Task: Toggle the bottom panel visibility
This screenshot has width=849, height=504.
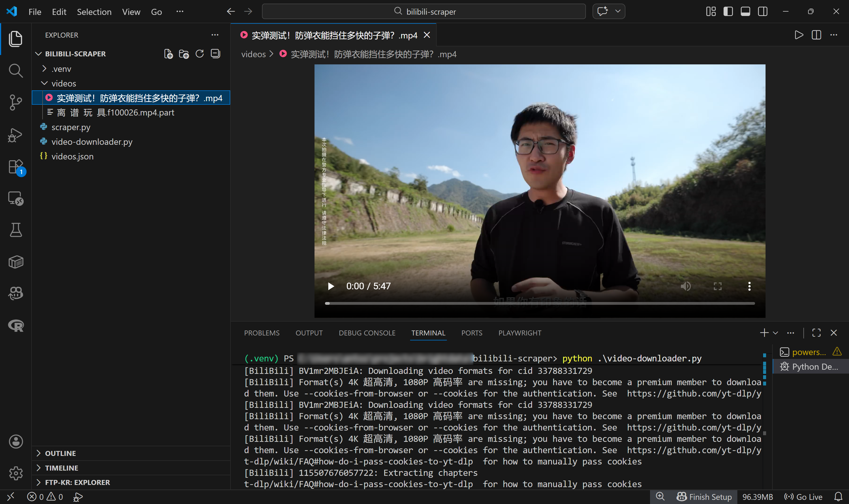Action: coord(745,12)
